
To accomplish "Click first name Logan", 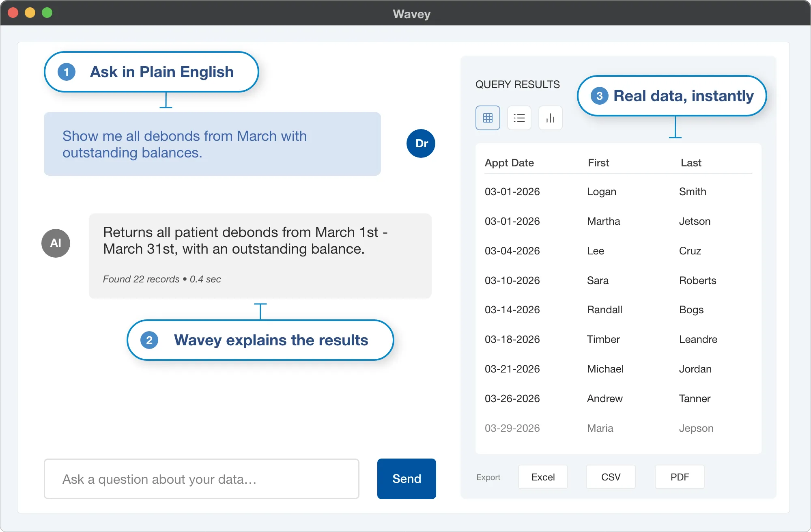I will pyautogui.click(x=601, y=192).
